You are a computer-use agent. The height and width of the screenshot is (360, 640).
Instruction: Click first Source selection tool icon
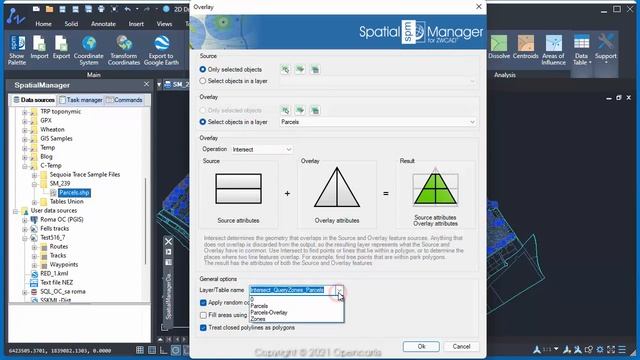(285, 69)
